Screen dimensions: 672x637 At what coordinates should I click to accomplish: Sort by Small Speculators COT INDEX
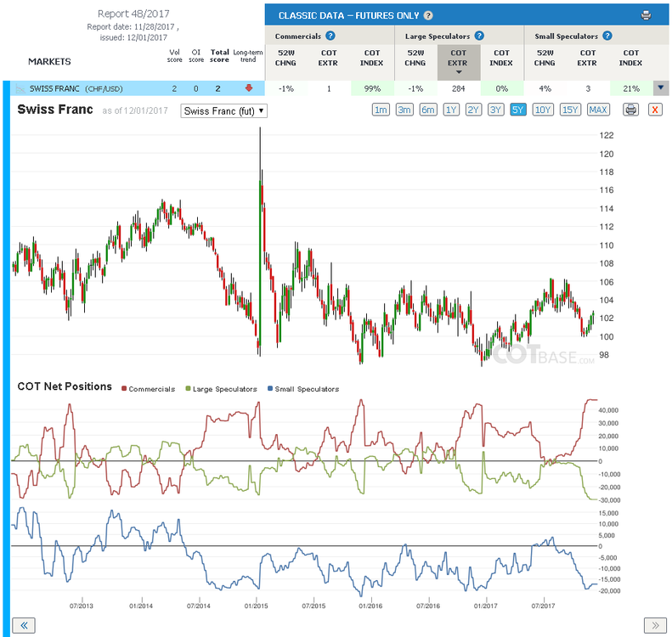point(630,58)
